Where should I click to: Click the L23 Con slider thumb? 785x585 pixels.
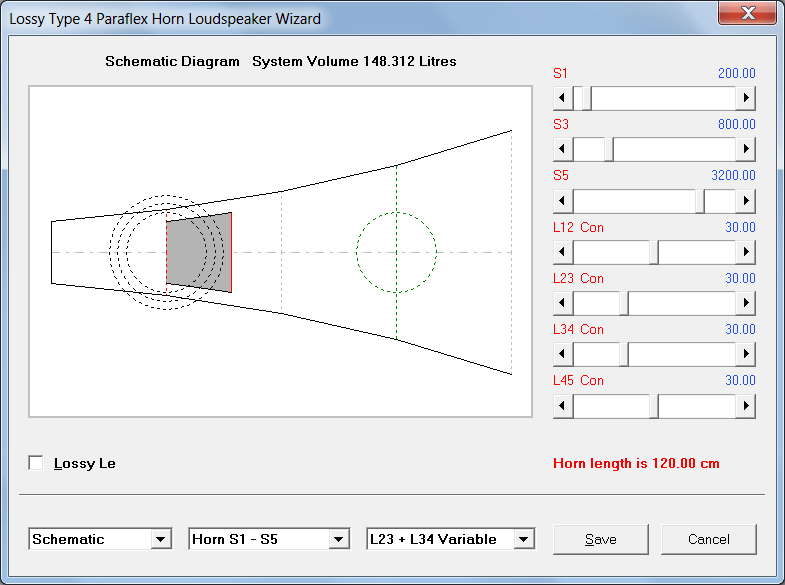pos(624,303)
